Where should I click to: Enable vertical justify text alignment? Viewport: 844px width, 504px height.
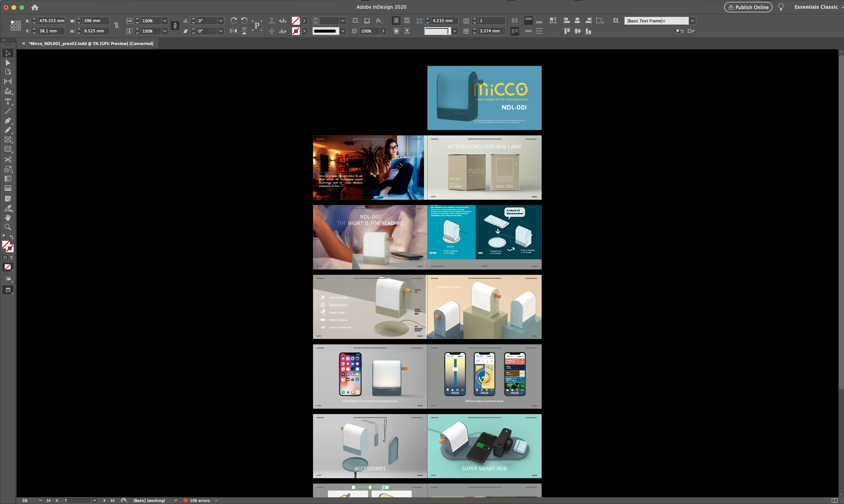(539, 31)
